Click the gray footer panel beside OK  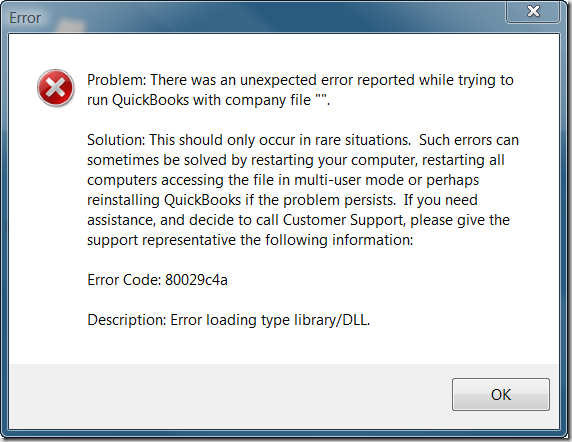(230, 396)
